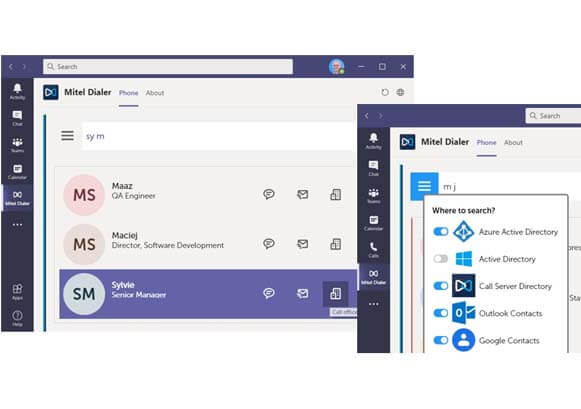Click 'Azure Active Directory' label
Screen dimensions: 581x409
[x=518, y=232]
